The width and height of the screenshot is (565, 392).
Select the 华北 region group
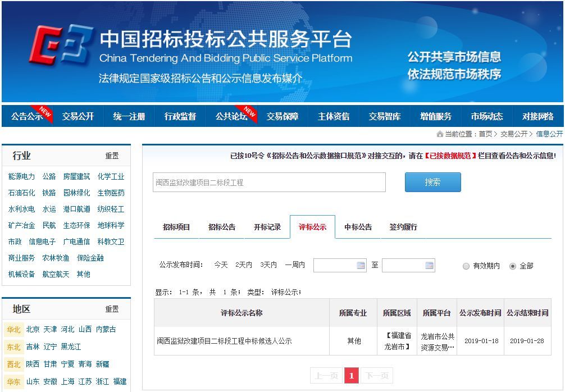coord(13,330)
